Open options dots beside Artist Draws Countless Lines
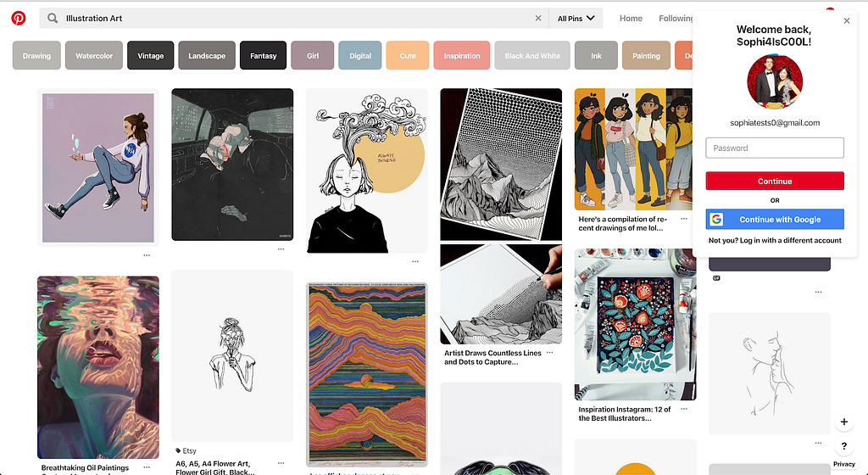Image resolution: width=868 pixels, height=475 pixels. click(x=549, y=352)
